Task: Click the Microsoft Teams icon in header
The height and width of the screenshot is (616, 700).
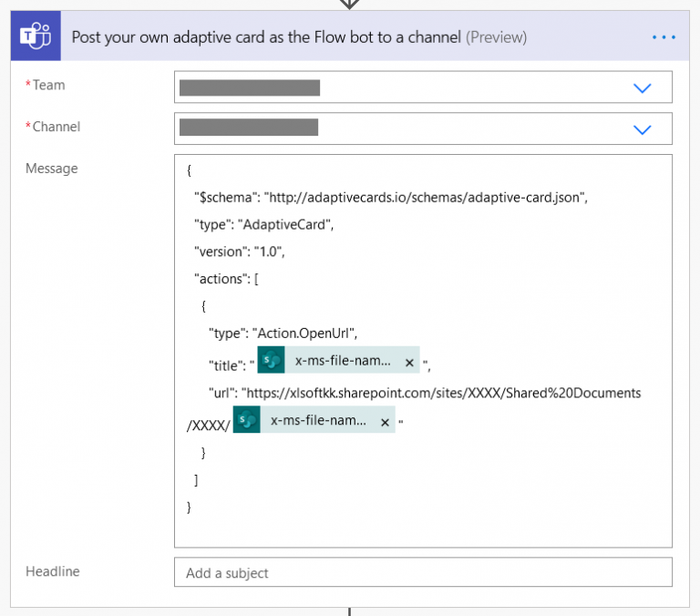Action: click(36, 37)
